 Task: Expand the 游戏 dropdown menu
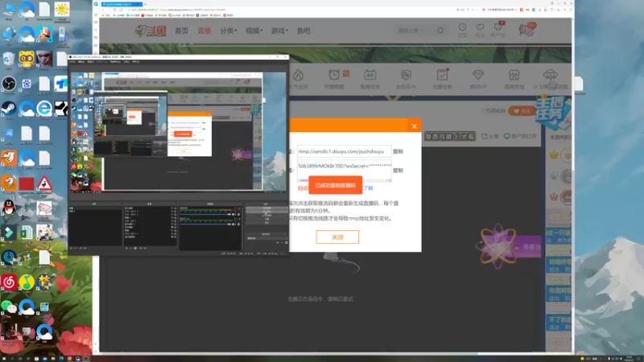pyautogui.click(x=279, y=31)
